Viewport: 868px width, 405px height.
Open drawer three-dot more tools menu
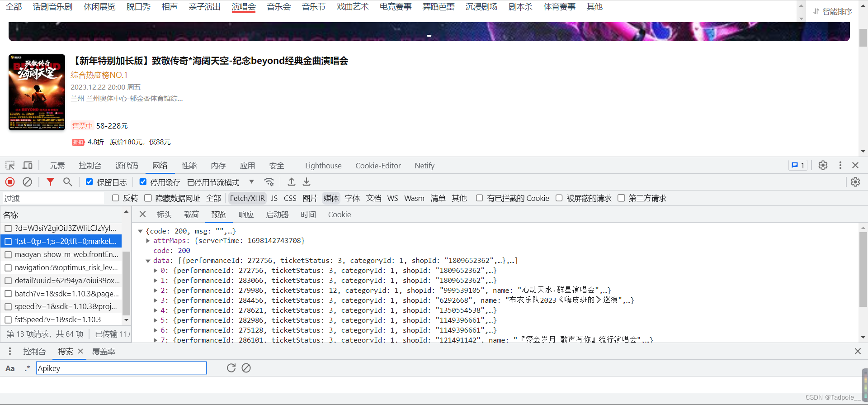point(10,351)
